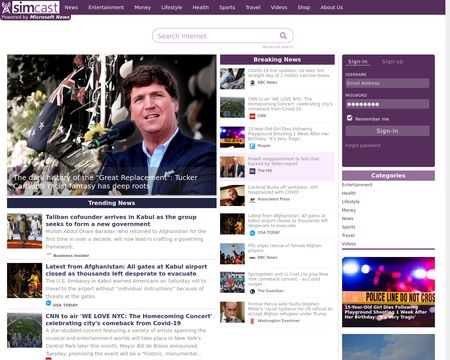Open the Shop menu item
The image size is (450, 360).
point(304,7)
